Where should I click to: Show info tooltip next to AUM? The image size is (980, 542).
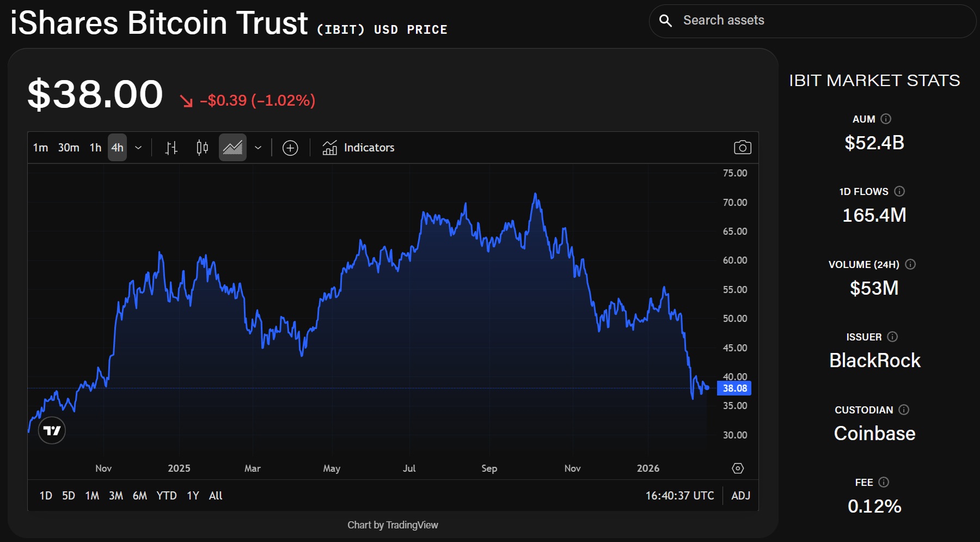[x=886, y=119]
